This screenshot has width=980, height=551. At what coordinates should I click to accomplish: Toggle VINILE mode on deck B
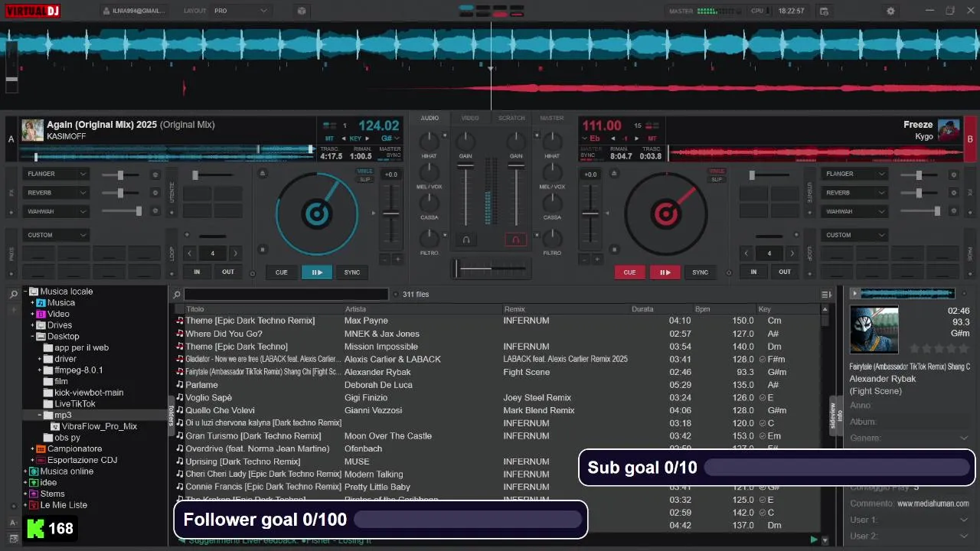coord(717,171)
